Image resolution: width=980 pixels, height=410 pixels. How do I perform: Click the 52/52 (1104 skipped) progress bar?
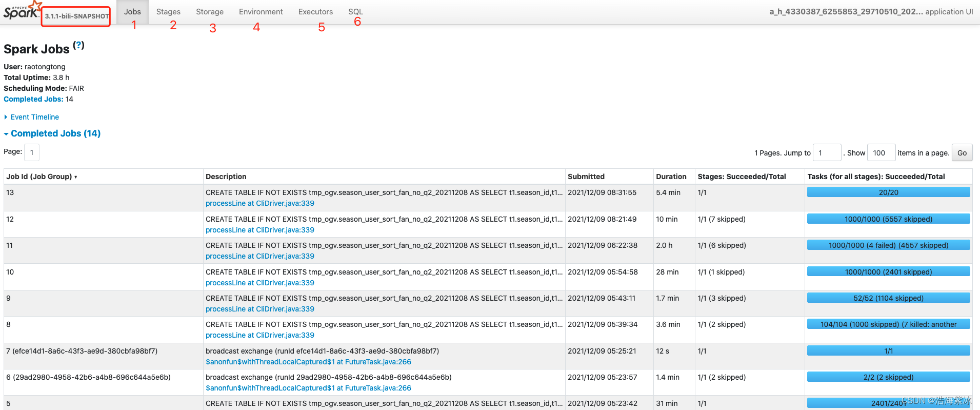point(888,298)
